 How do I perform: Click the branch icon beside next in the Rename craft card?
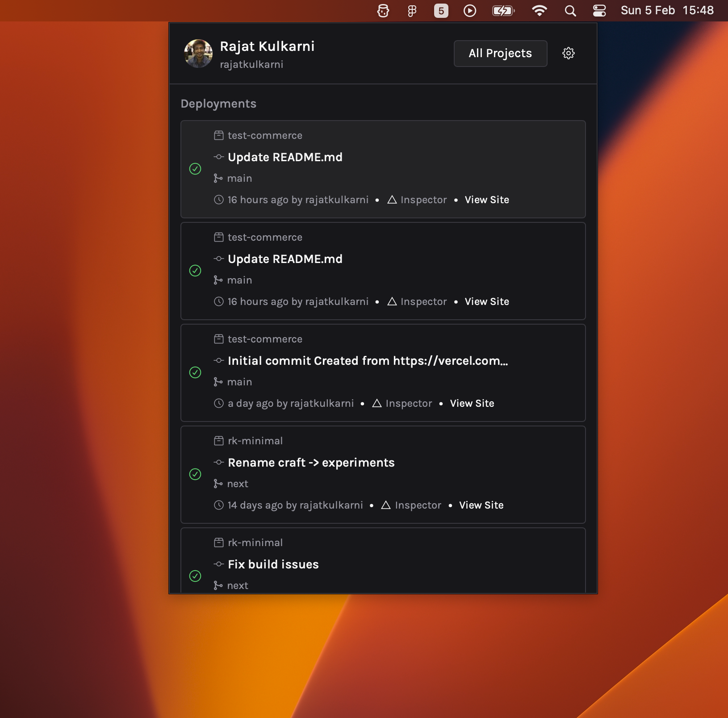[218, 484]
